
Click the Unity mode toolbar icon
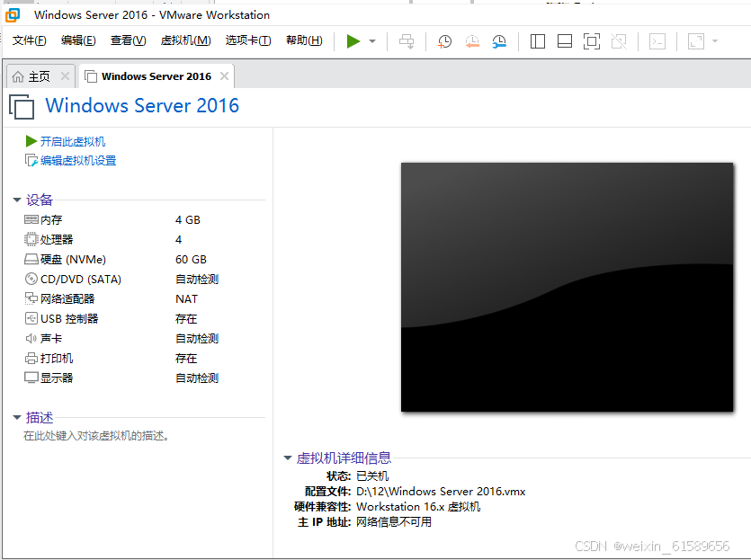pyautogui.click(x=619, y=41)
